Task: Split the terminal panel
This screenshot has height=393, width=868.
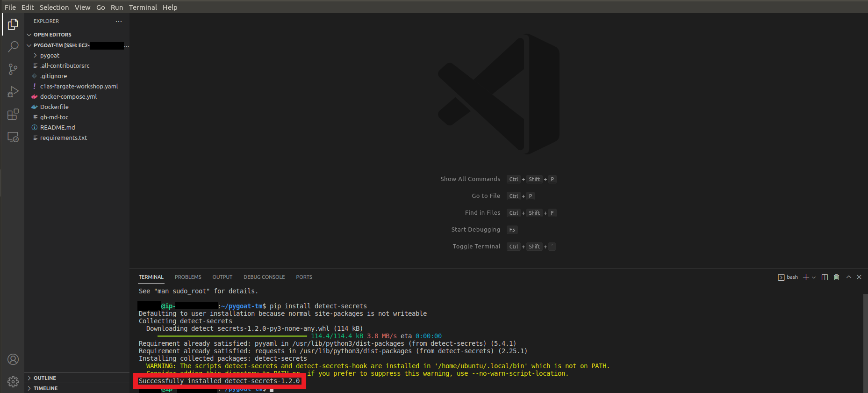Action: point(825,277)
